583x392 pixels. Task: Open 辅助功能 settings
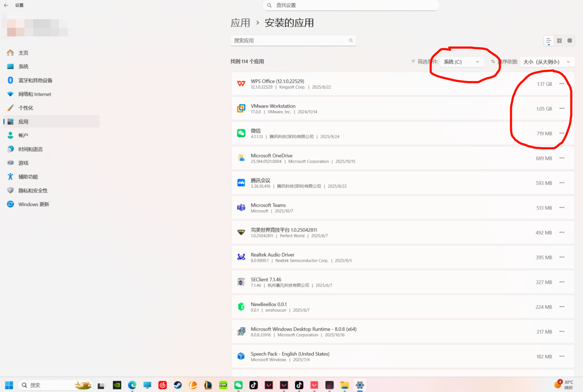[x=51, y=177]
